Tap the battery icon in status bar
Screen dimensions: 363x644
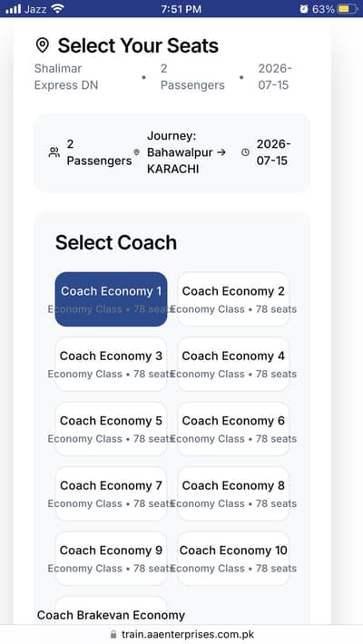(x=348, y=9)
